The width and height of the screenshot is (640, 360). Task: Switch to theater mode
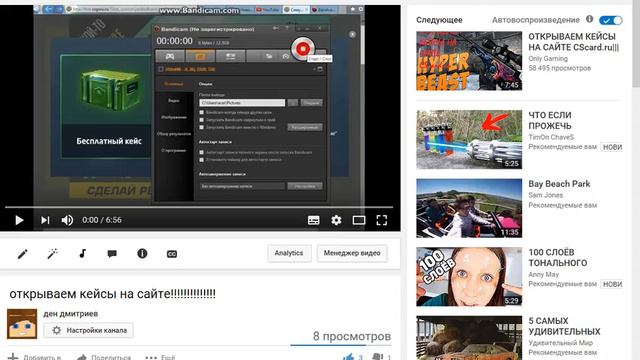pyautogui.click(x=359, y=220)
